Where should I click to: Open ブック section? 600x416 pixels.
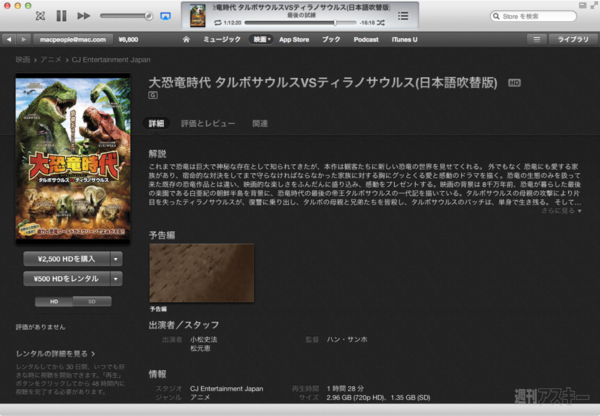click(331, 39)
